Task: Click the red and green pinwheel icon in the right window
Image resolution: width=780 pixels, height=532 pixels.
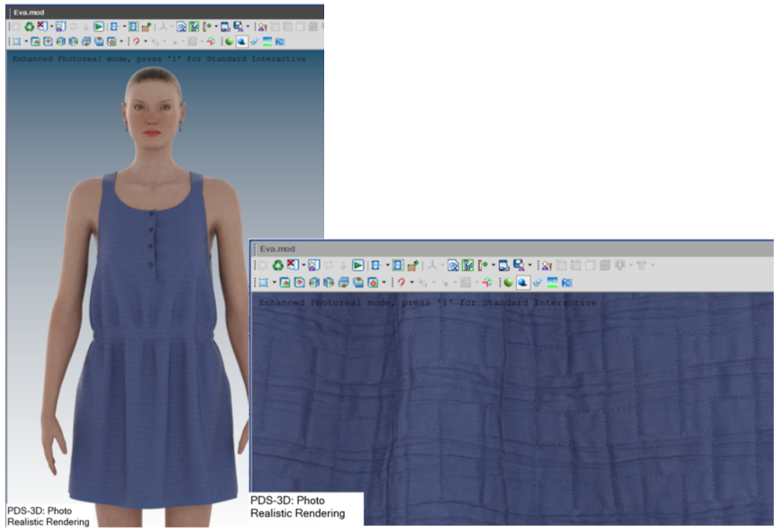Action: point(487,283)
